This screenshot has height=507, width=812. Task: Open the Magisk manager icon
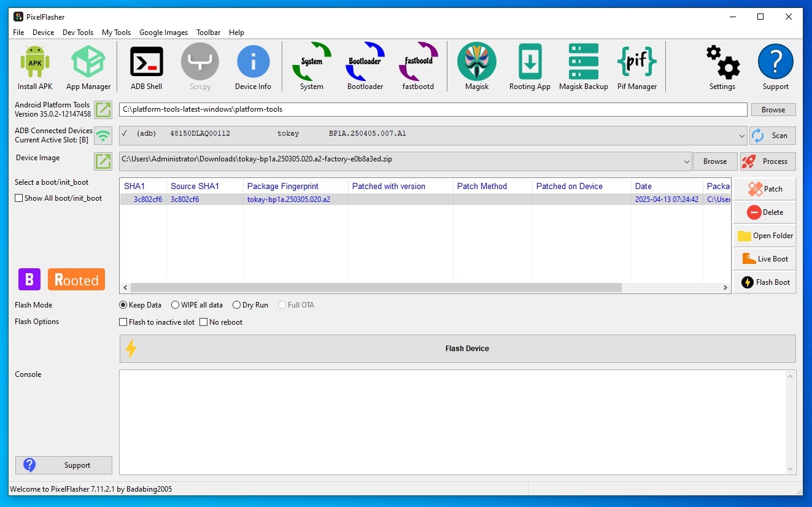coord(477,68)
